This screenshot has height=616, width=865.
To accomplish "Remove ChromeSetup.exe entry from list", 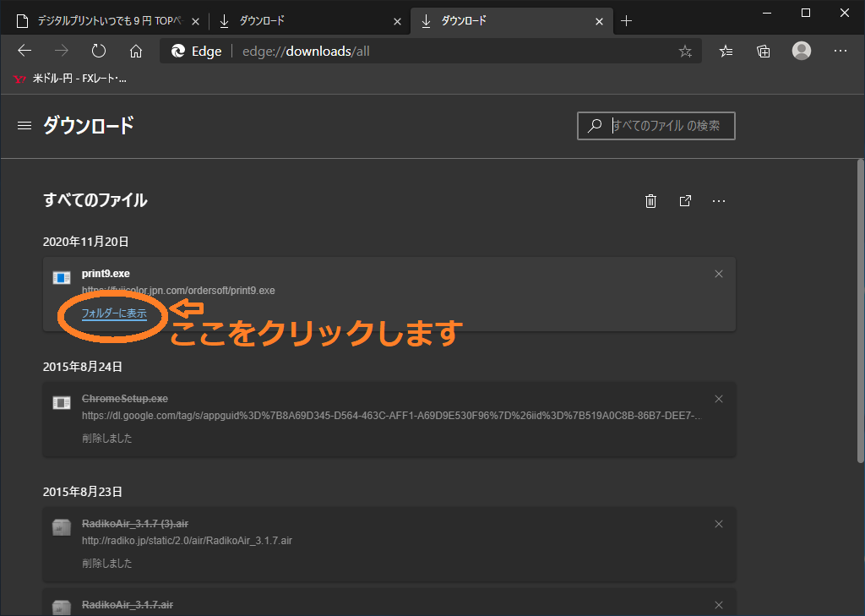I will point(719,399).
